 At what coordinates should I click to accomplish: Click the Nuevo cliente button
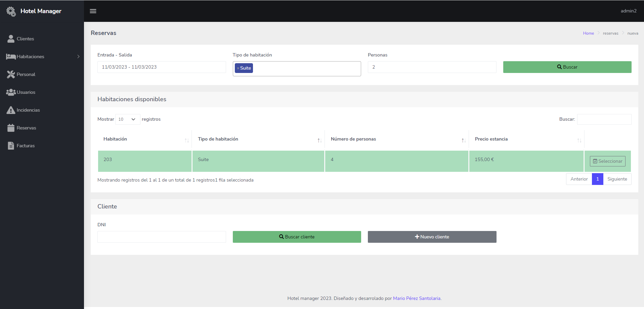point(432,237)
